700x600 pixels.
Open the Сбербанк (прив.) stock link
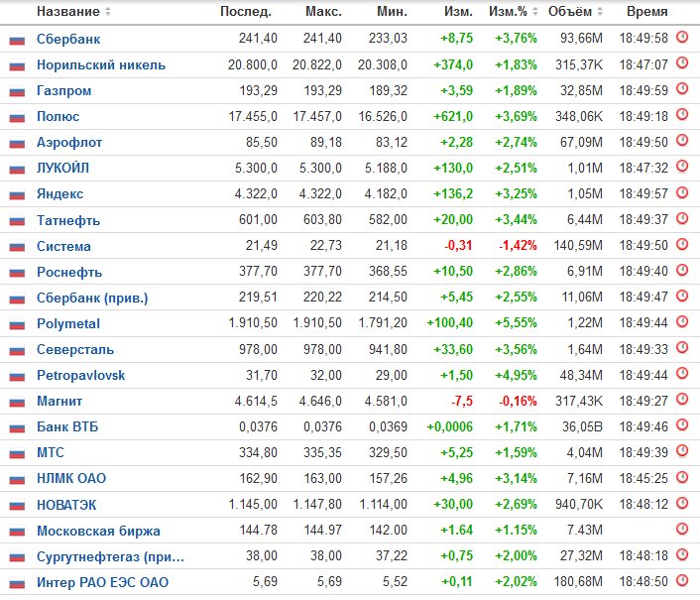coord(92,299)
